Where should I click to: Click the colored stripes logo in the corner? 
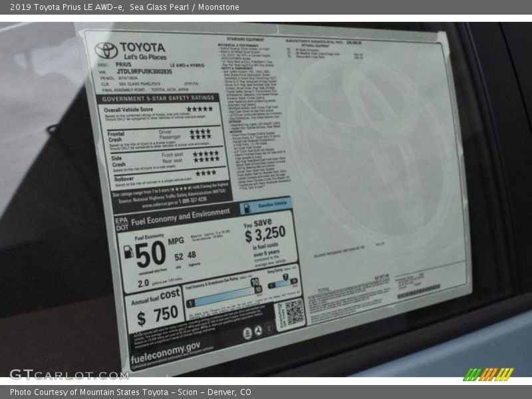click(489, 374)
